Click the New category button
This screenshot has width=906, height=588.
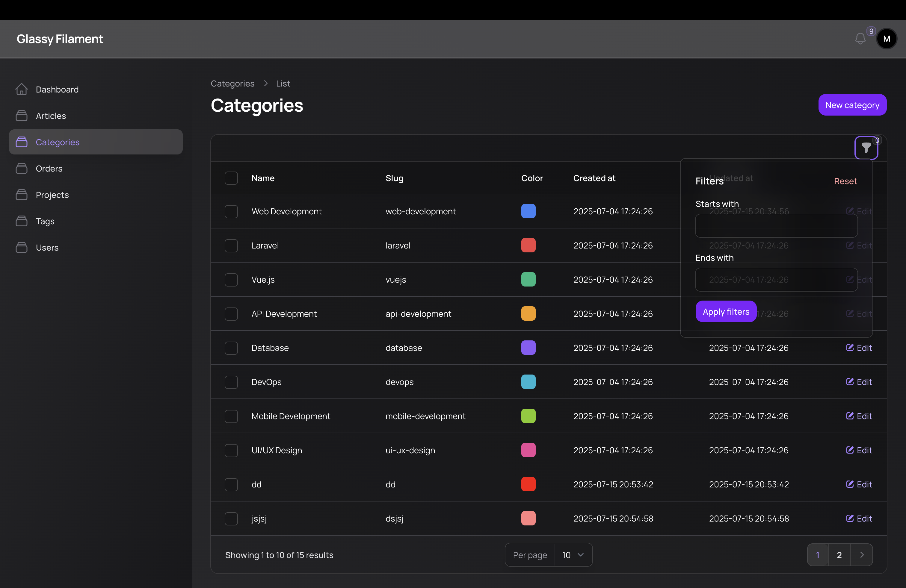click(x=852, y=105)
